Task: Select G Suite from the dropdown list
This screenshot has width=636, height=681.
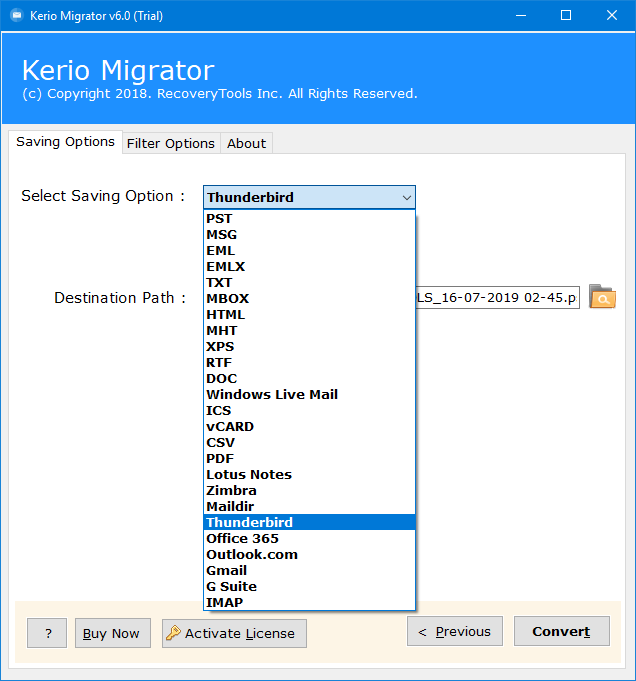Action: click(309, 586)
